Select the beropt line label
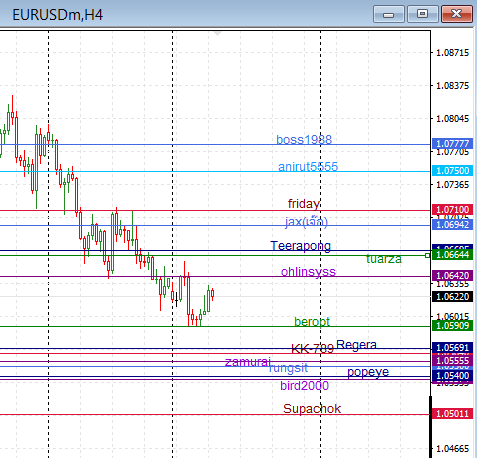 click(312, 322)
